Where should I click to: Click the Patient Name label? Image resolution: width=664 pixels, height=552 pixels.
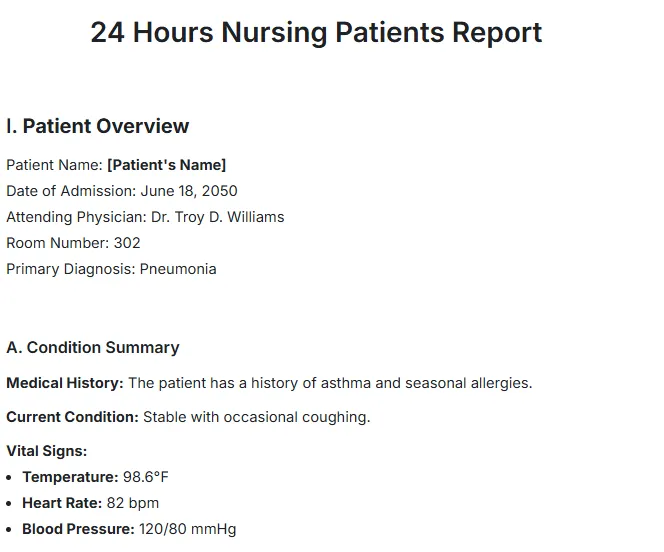click(x=54, y=165)
